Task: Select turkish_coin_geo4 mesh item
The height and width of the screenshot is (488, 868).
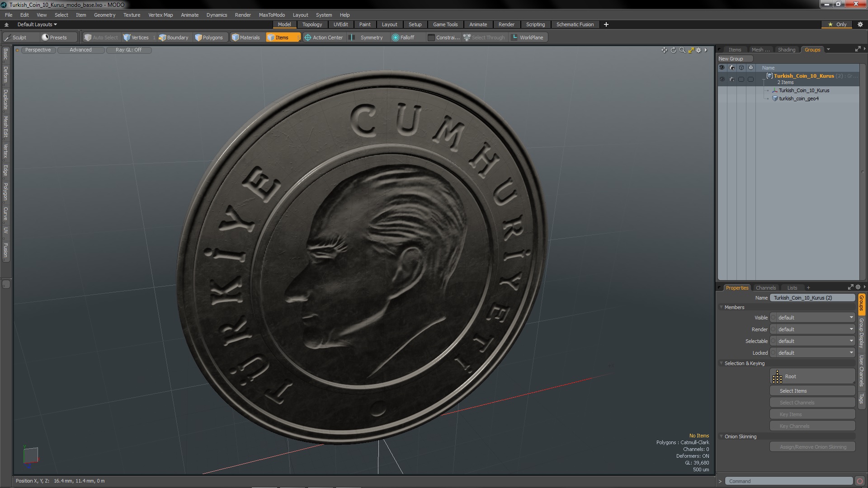Action: [799, 99]
